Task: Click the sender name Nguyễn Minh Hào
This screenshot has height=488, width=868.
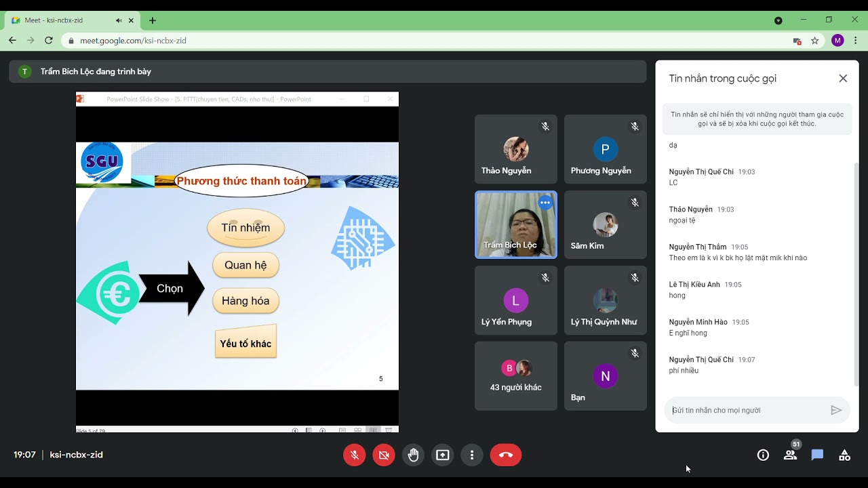Action: coord(698,323)
